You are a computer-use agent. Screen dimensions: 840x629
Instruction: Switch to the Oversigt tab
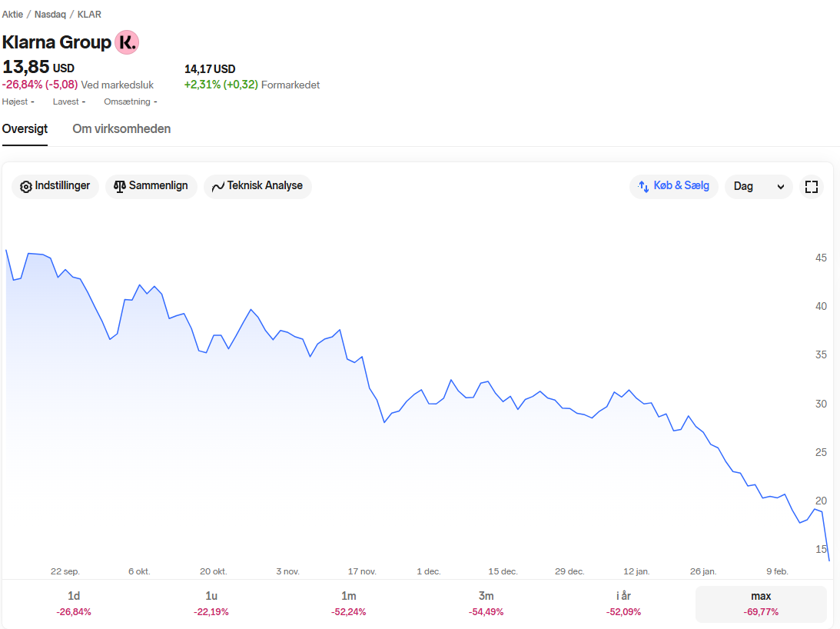pyautogui.click(x=25, y=128)
